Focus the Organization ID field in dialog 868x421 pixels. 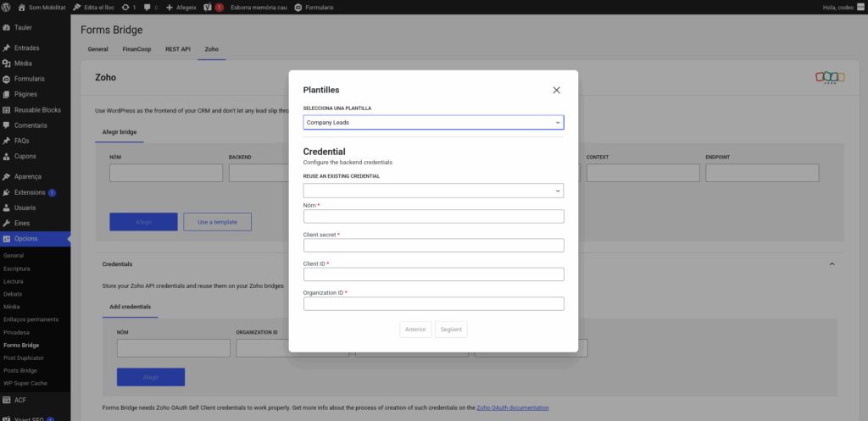(433, 304)
